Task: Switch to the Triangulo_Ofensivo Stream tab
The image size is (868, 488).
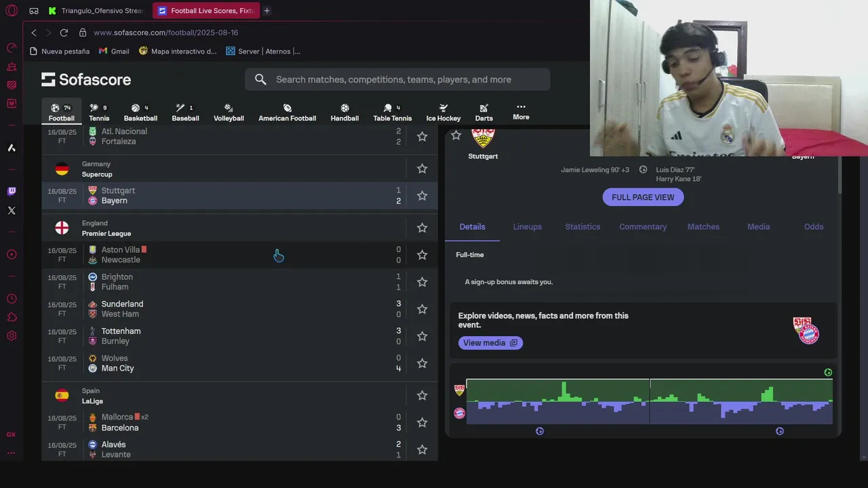Action: tap(96, 11)
